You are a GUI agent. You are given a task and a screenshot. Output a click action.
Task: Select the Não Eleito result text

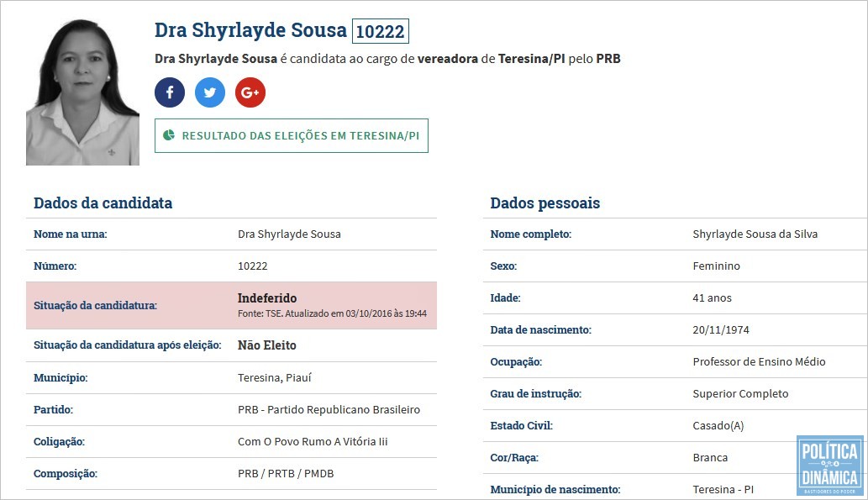pos(267,345)
